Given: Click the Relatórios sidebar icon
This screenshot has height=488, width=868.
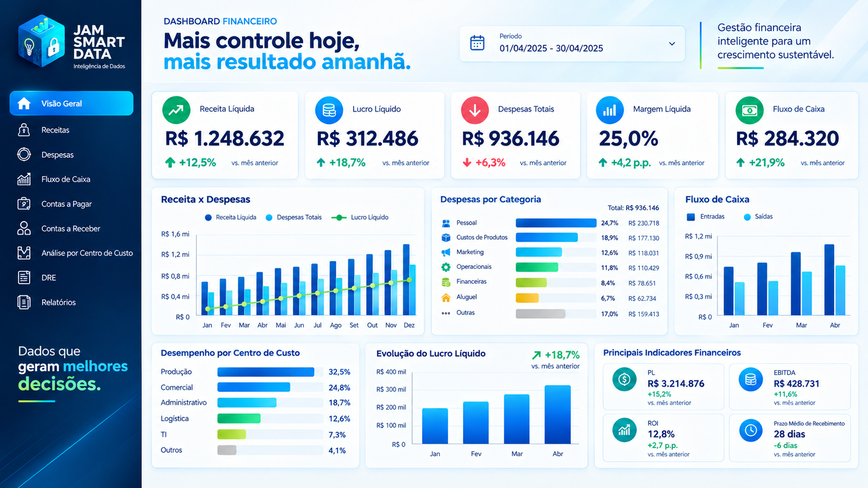Looking at the screenshot, I should [x=24, y=302].
